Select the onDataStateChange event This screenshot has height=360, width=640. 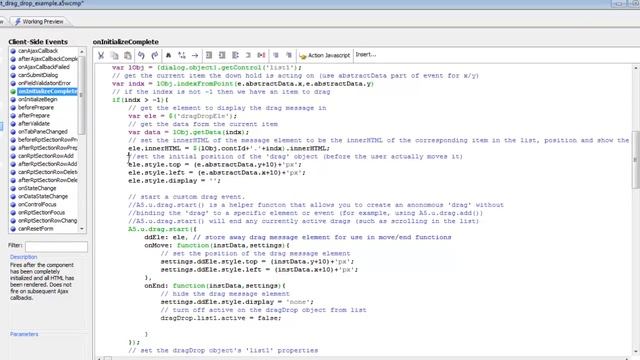click(x=43, y=196)
